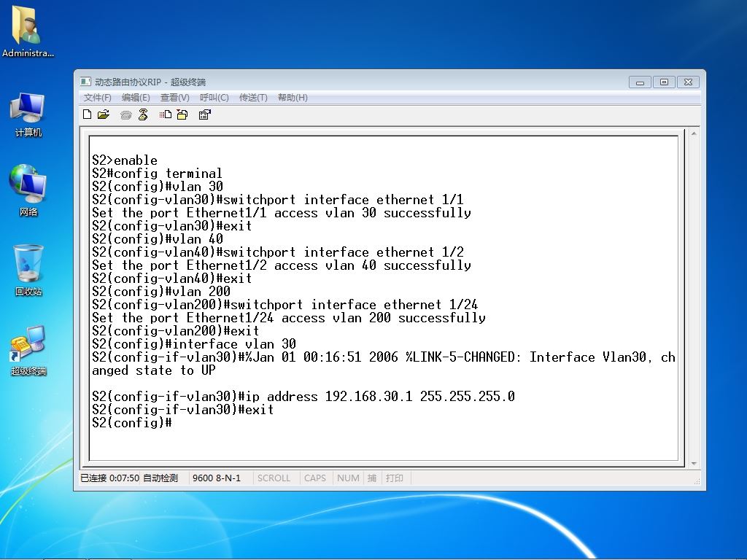The height and width of the screenshot is (560, 747).
Task: Click the New connection toolbar icon
Action: click(88, 114)
